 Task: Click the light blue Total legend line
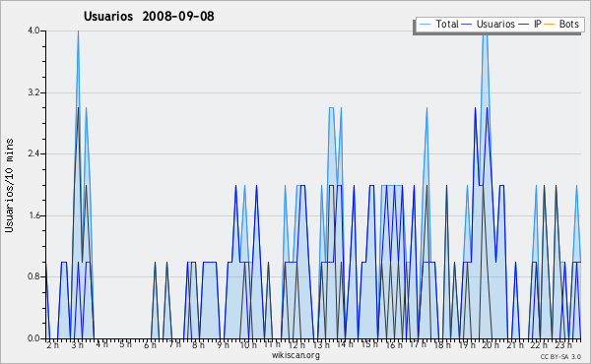pos(425,25)
